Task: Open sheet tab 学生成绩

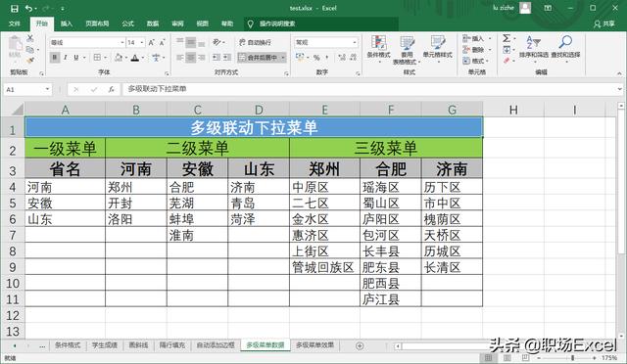Action: (x=105, y=345)
